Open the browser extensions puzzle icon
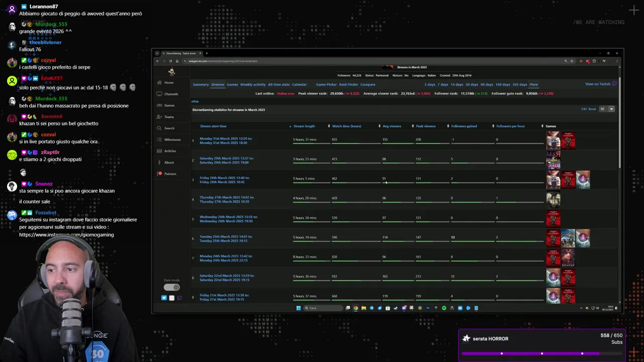644x362 pixels. click(x=594, y=61)
